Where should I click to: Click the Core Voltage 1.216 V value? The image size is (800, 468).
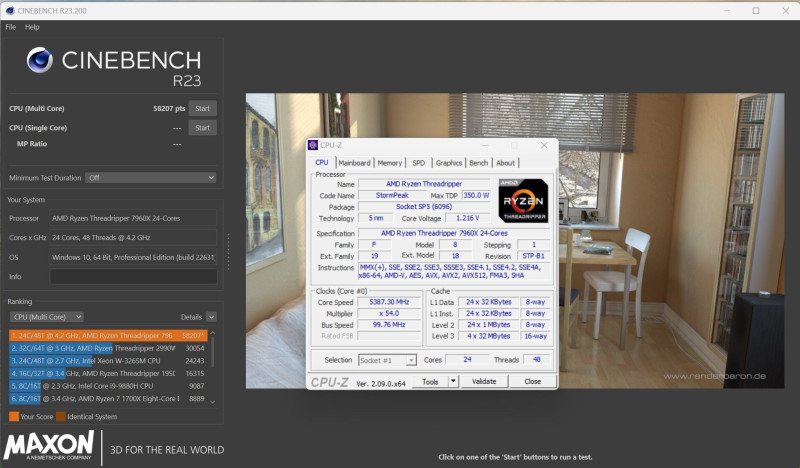(x=467, y=218)
